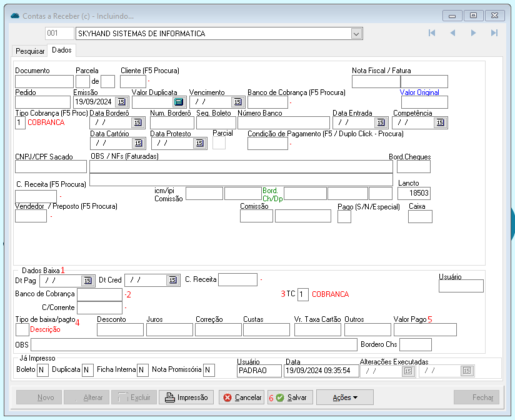Go to the next record arrow

473,33
